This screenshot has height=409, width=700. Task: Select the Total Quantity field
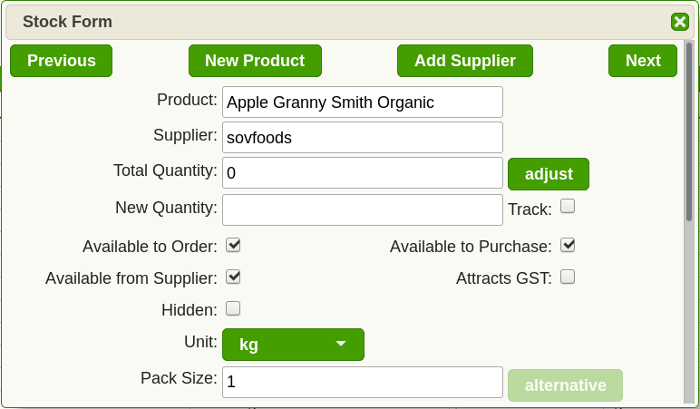(x=362, y=173)
